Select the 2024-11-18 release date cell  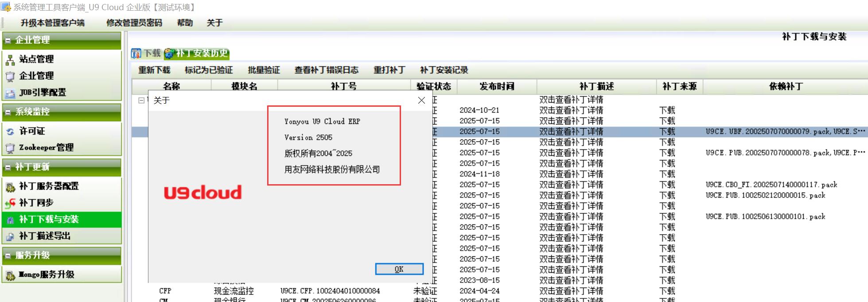pos(479,174)
